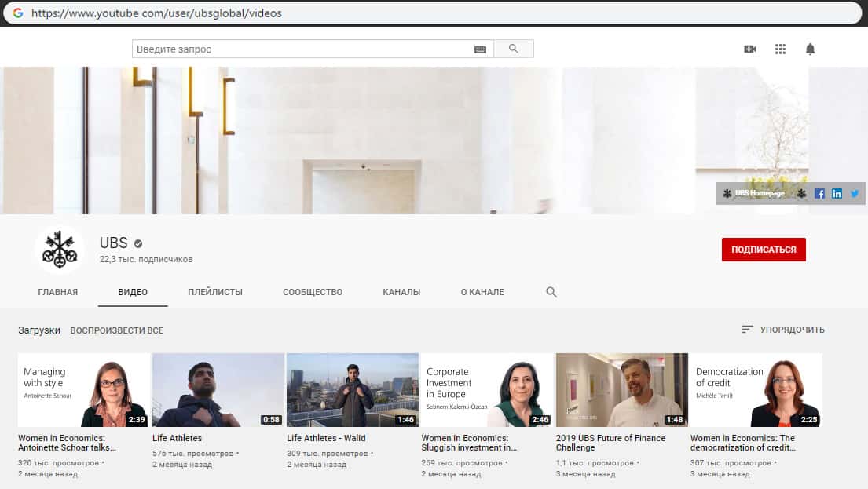Image resolution: width=868 pixels, height=489 pixels.
Task: Open the YouTube apps grid
Action: tap(780, 49)
